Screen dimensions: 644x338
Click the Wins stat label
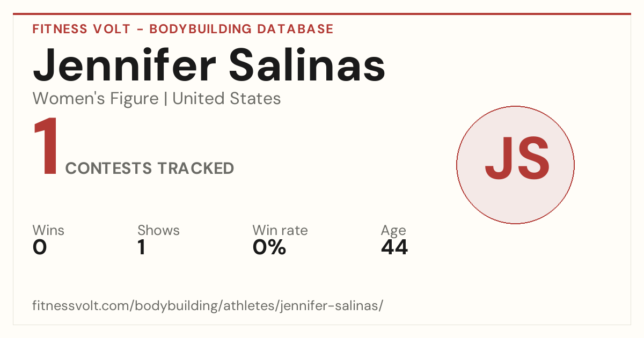(x=48, y=230)
